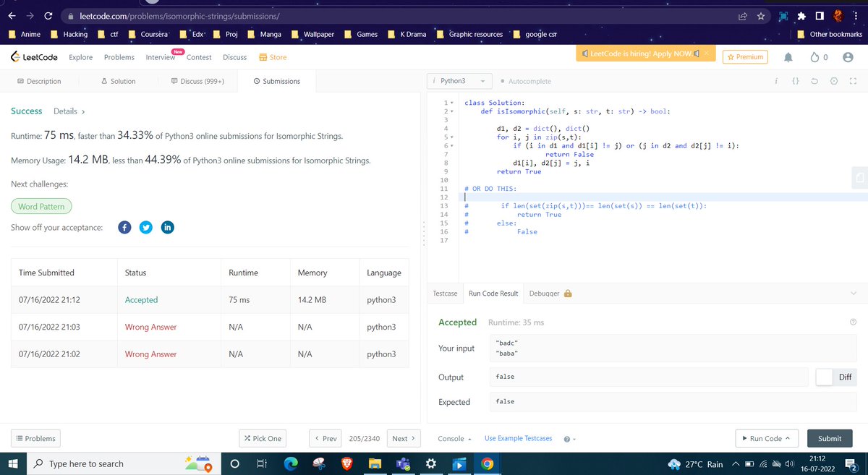The height and width of the screenshot is (475, 868).
Task: Open the Problems nav menu
Action: point(119,57)
